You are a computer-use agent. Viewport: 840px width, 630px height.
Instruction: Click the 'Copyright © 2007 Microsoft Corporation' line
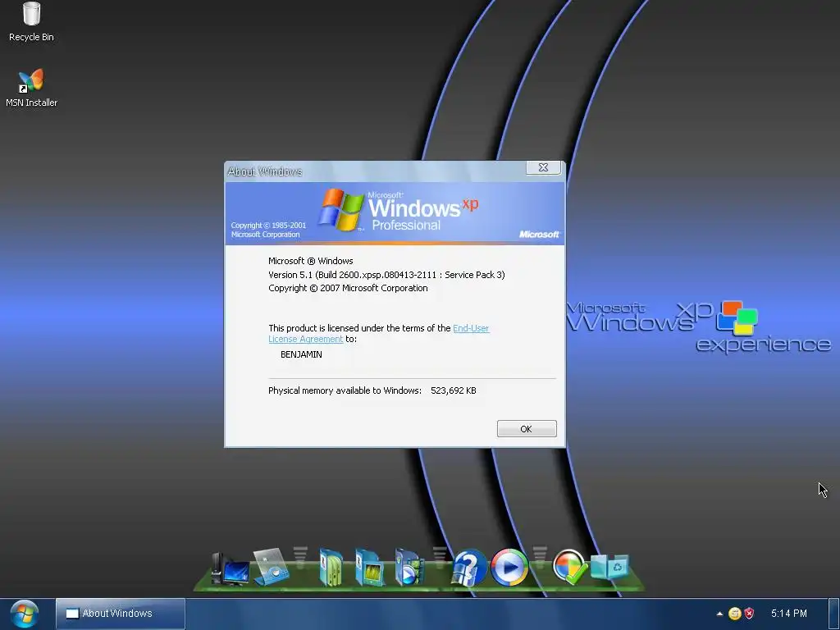348,288
